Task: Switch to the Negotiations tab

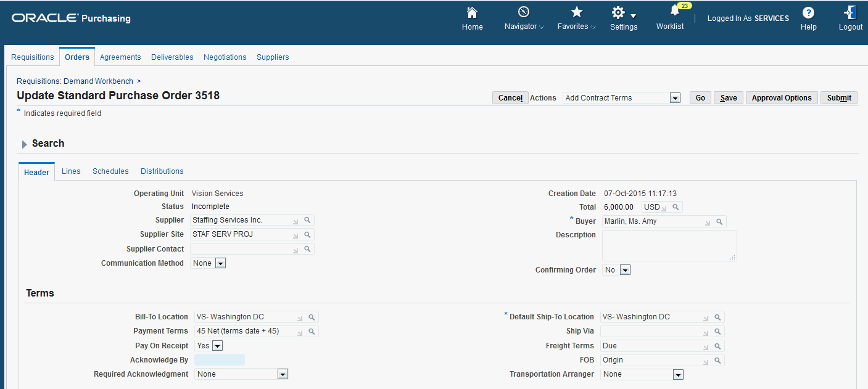Action: click(x=225, y=57)
